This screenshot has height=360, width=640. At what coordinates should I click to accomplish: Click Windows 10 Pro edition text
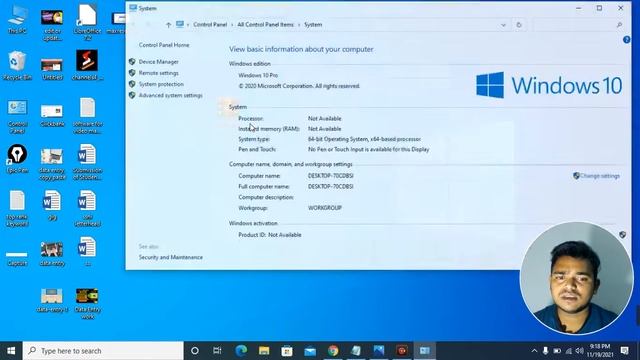[x=258, y=76]
